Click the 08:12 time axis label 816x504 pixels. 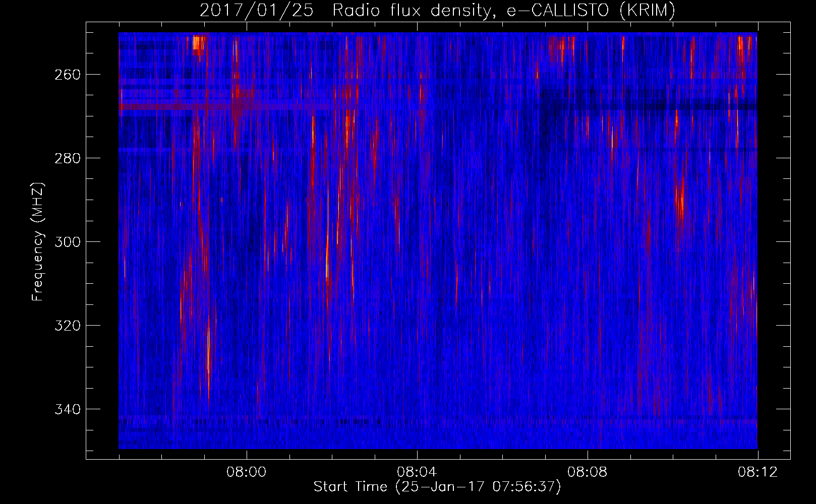coord(757,472)
